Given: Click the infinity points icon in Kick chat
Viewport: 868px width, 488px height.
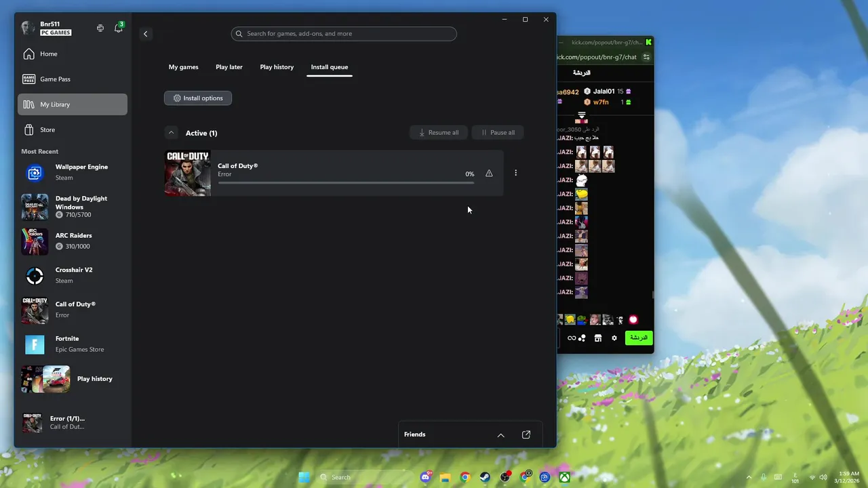Looking at the screenshot, I should point(572,338).
